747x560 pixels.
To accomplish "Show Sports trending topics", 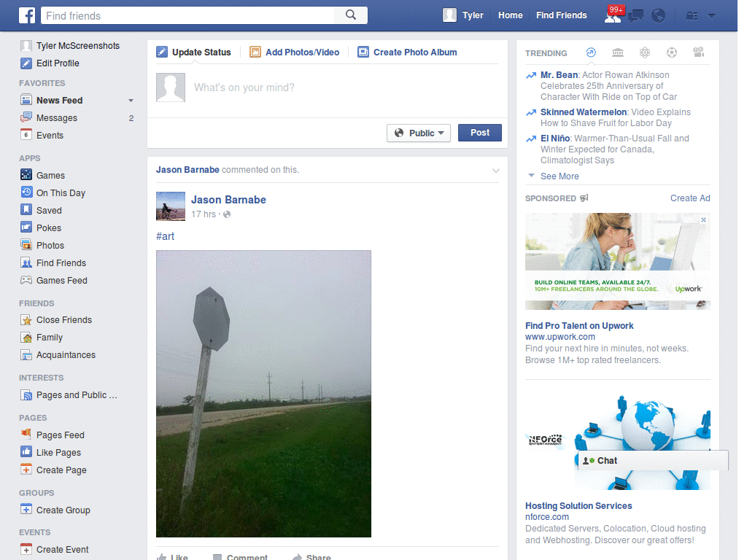I will click(x=672, y=52).
